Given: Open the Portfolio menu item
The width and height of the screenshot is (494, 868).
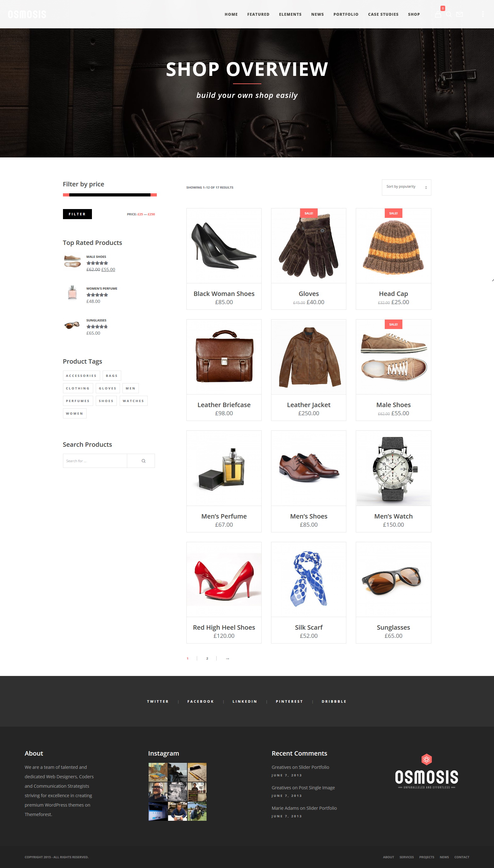Looking at the screenshot, I should pos(346,14).
